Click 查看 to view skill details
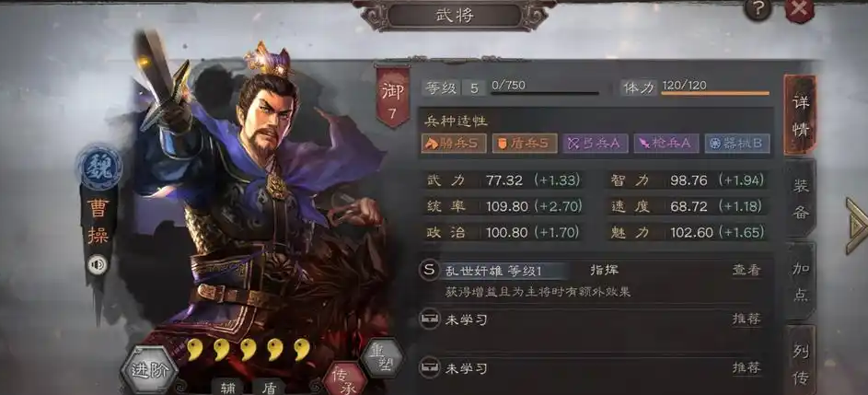 pos(746,271)
